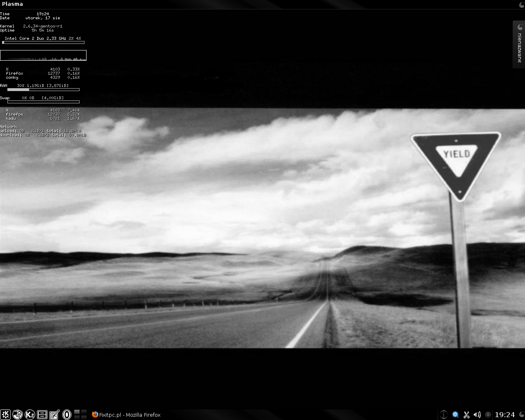Open the nienazwane activity tab
The height and width of the screenshot is (420, 525).
pyautogui.click(x=519, y=44)
